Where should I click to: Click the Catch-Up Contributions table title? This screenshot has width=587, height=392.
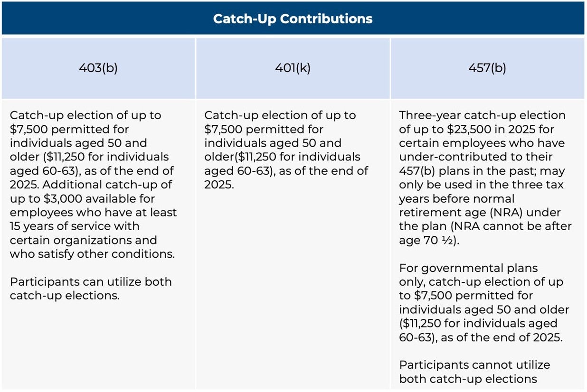(x=293, y=19)
